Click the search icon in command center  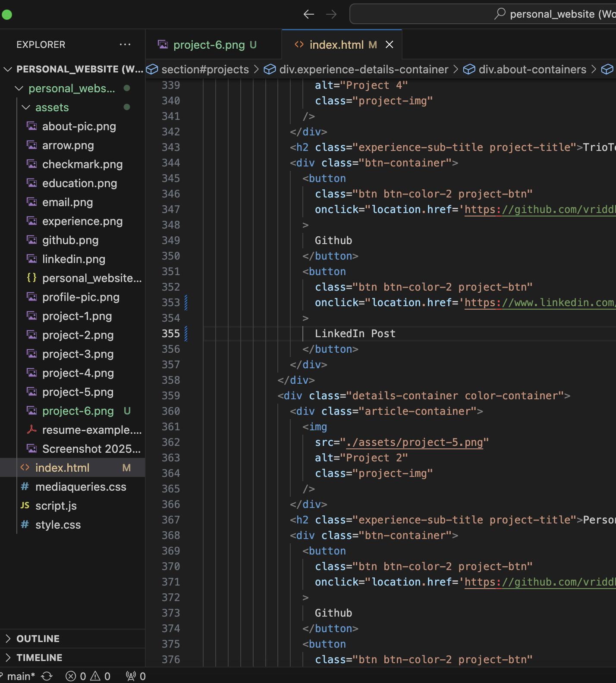point(500,14)
